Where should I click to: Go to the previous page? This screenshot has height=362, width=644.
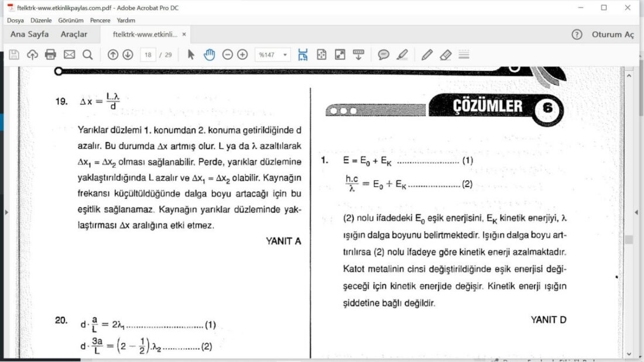[x=113, y=54]
